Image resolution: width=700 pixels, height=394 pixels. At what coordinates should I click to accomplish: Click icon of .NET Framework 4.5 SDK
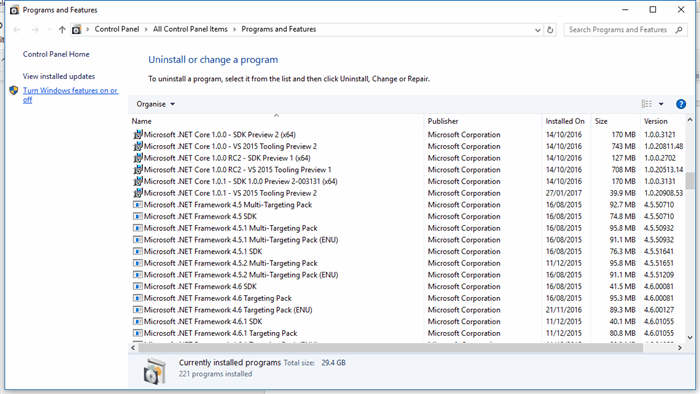(x=138, y=216)
